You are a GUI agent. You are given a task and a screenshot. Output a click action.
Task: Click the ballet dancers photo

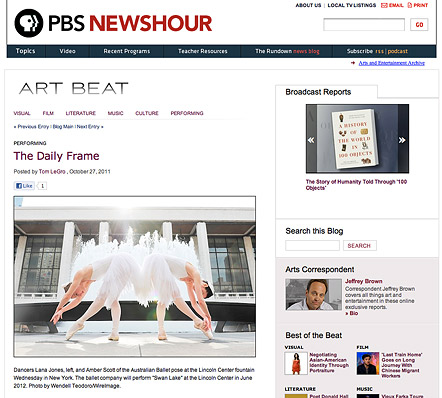pos(135,276)
